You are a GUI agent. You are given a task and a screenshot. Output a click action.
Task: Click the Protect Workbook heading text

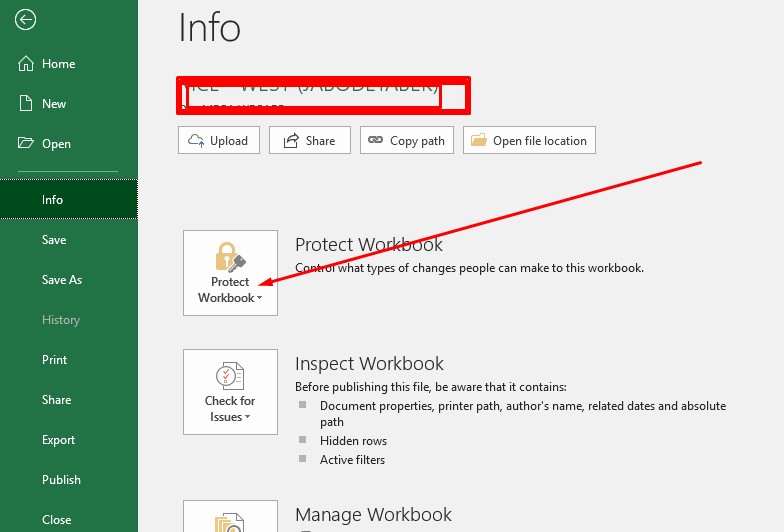pos(368,244)
